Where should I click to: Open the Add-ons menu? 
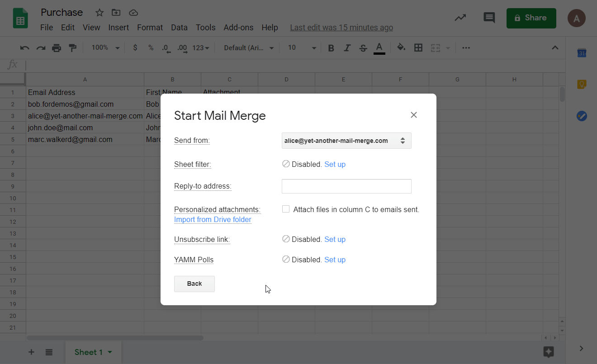238,28
